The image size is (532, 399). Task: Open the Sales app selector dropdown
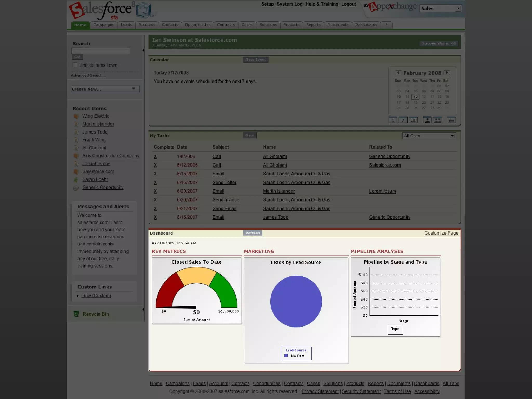click(440, 9)
